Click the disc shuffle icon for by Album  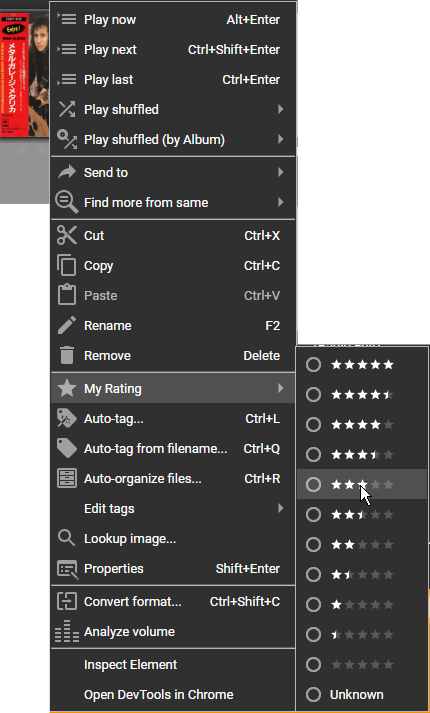pyautogui.click(x=67, y=140)
